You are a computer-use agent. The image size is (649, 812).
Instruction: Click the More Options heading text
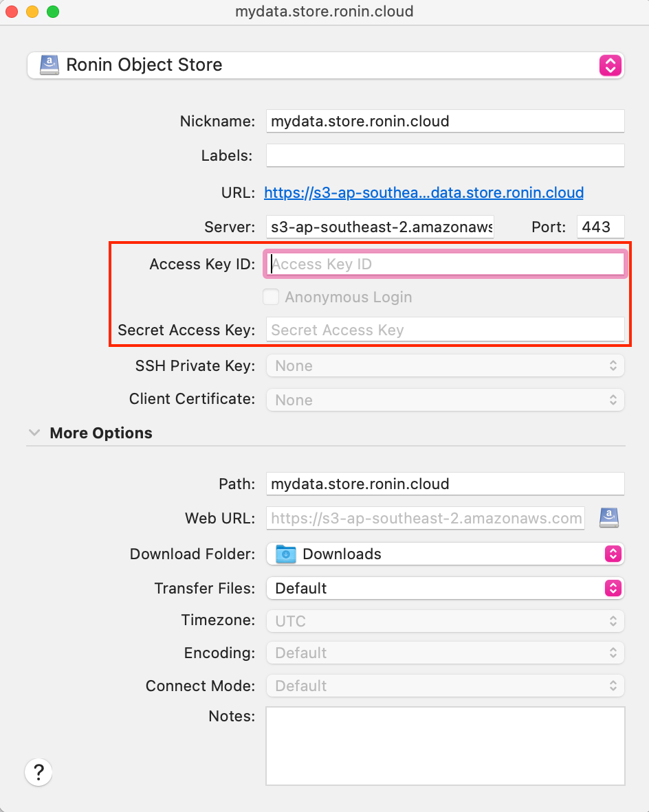tap(101, 433)
